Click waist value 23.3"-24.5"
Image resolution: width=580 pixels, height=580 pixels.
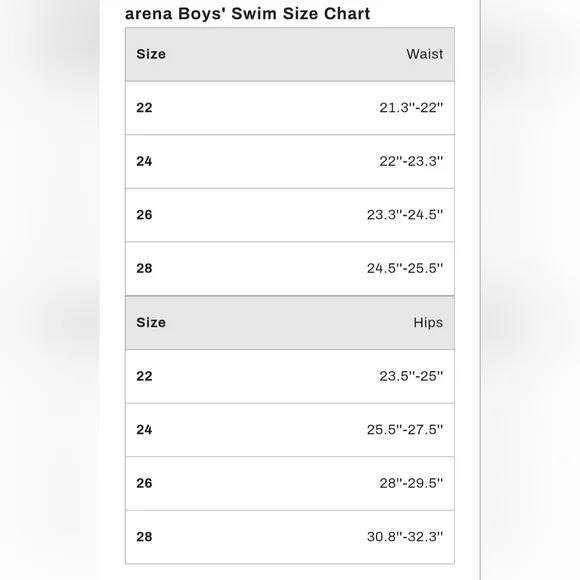[405, 215]
